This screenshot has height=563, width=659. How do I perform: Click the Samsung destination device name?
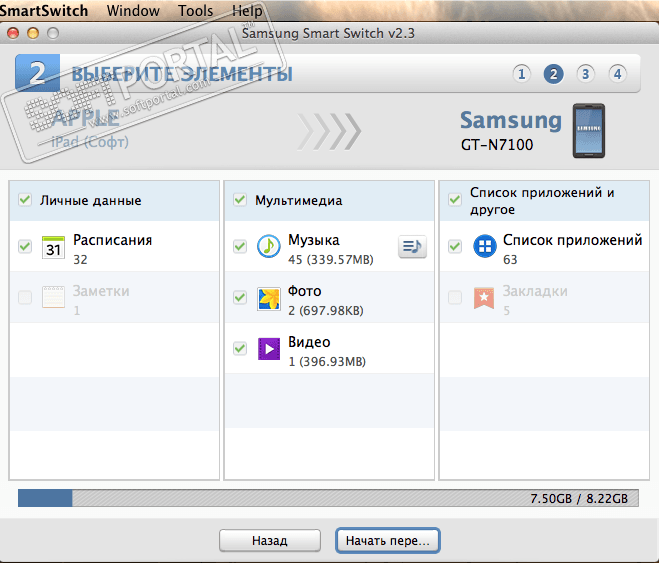point(511,121)
